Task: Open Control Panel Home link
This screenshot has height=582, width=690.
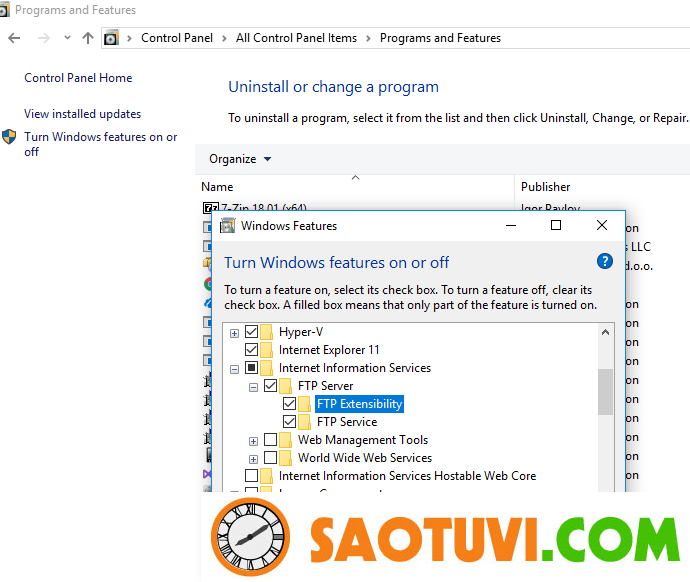Action: [78, 78]
